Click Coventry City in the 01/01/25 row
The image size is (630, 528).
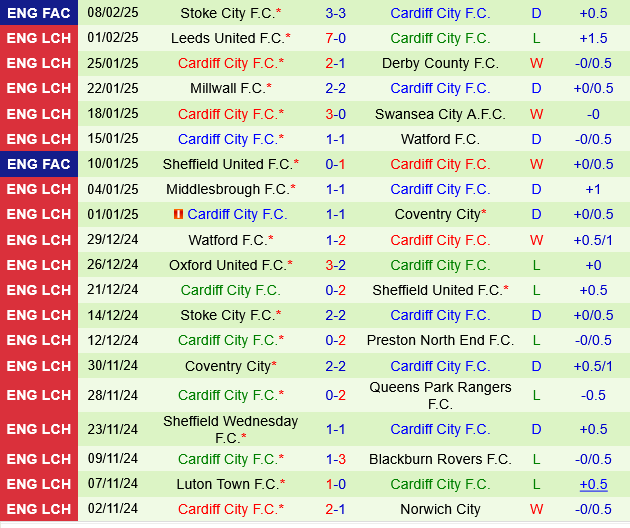[440, 214]
